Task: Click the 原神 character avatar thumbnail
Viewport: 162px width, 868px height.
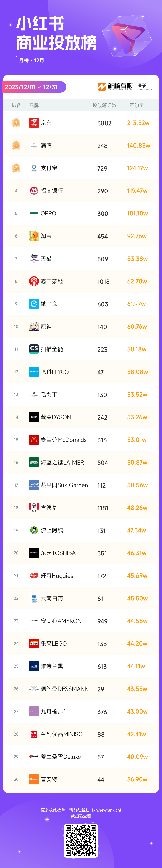Action: coord(34,326)
